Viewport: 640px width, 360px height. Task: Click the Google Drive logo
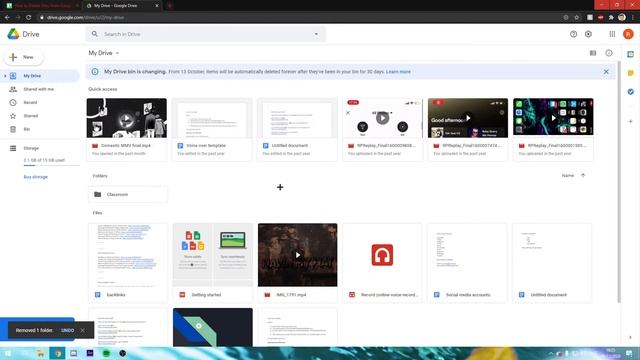pos(23,34)
